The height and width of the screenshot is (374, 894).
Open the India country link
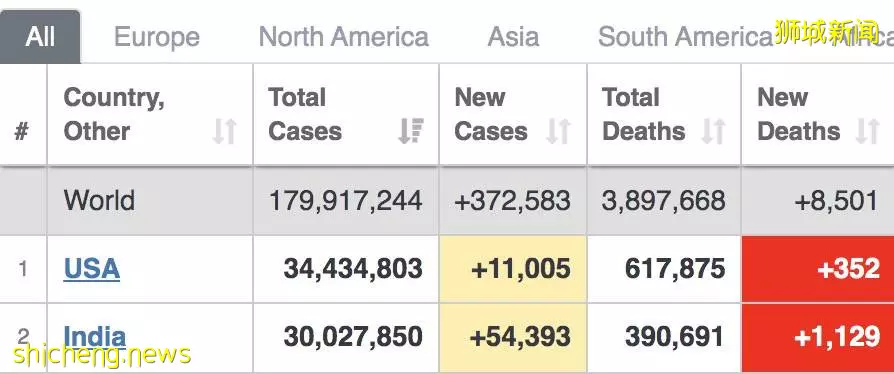[95, 337]
